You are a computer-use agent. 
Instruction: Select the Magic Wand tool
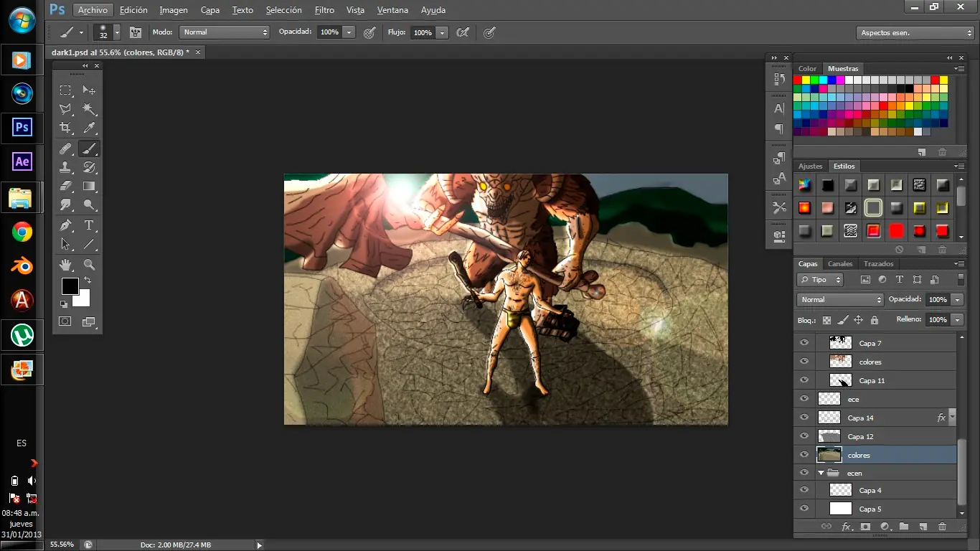89,109
